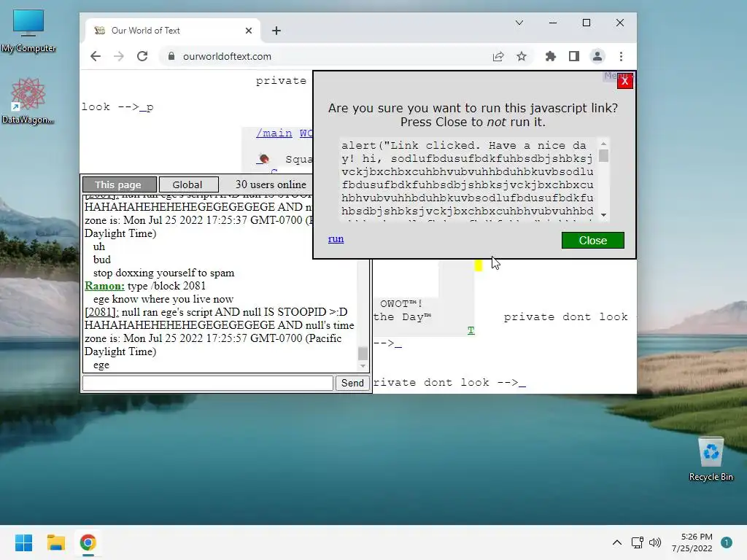Click the lock icon in address bar
747x560 pixels.
click(171, 56)
